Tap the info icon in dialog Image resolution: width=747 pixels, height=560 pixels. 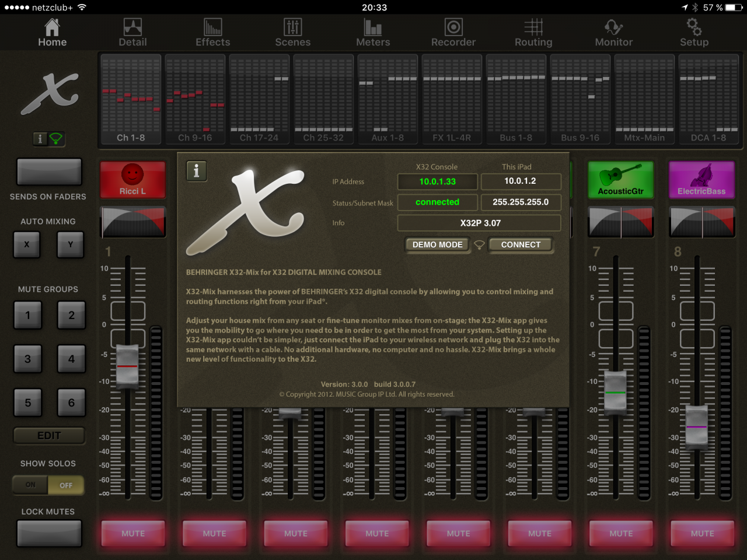[x=197, y=171]
